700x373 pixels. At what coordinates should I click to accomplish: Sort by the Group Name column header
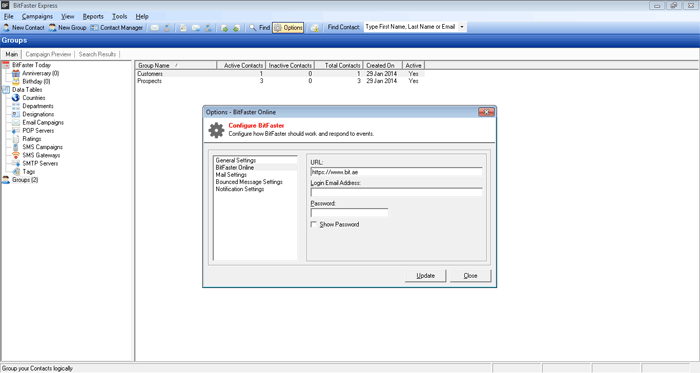point(176,65)
